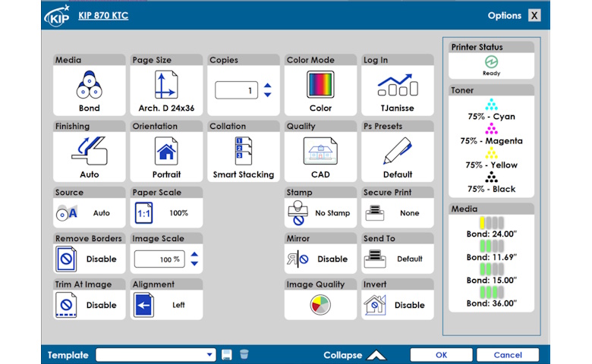592x364 pixels.
Task: Open the Log In chart icon
Action: tap(398, 85)
